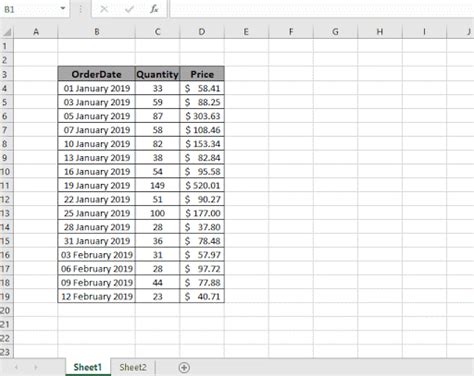Click the quantity cell 87
This screenshot has height=376, width=474.
coord(157,116)
